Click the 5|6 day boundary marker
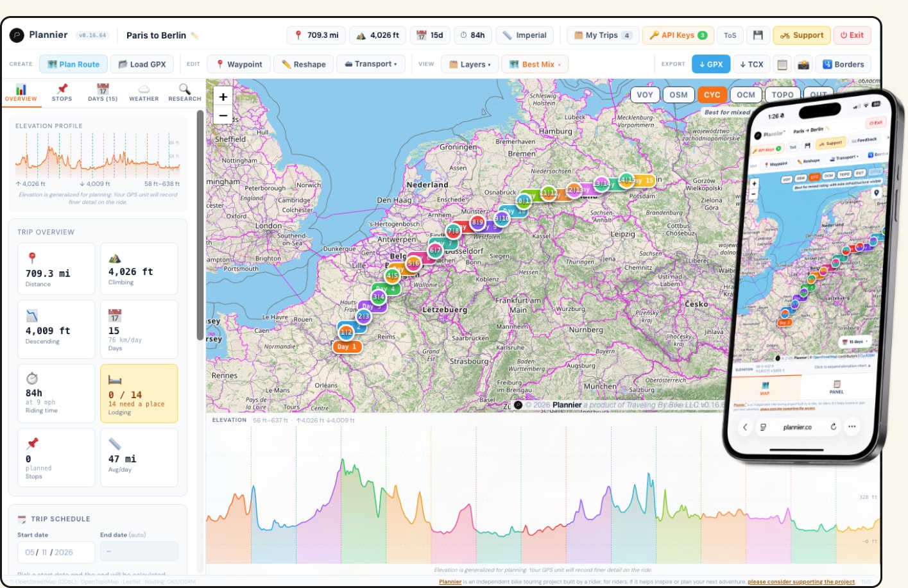The image size is (908, 588). point(413,263)
